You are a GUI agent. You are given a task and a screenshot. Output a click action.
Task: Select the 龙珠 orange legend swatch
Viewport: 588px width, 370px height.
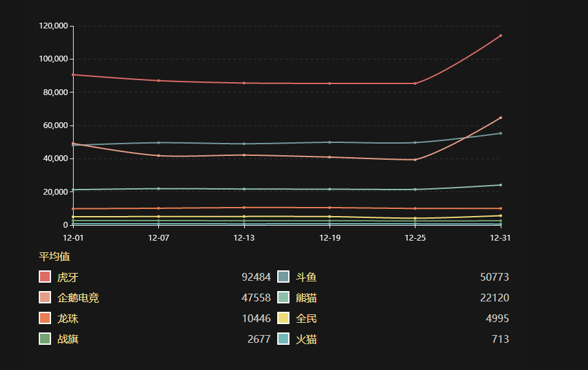click(x=45, y=318)
